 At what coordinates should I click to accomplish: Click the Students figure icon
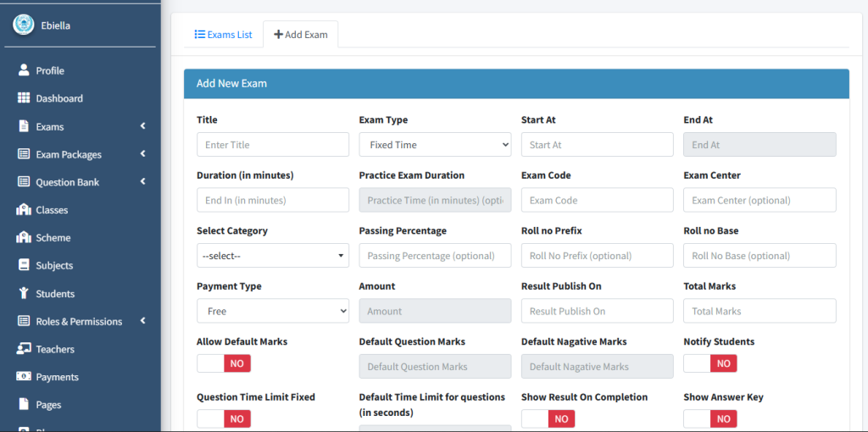point(24,293)
